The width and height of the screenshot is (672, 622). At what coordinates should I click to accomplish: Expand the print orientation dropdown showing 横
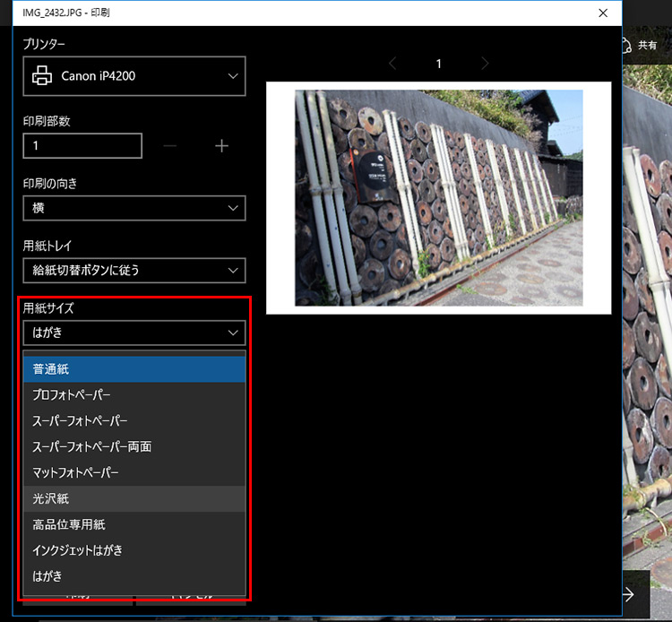click(x=134, y=208)
